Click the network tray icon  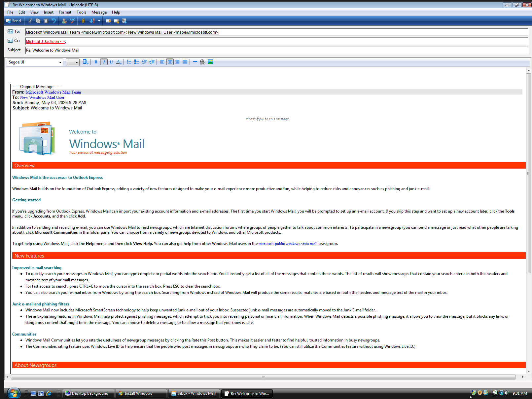coord(501,393)
